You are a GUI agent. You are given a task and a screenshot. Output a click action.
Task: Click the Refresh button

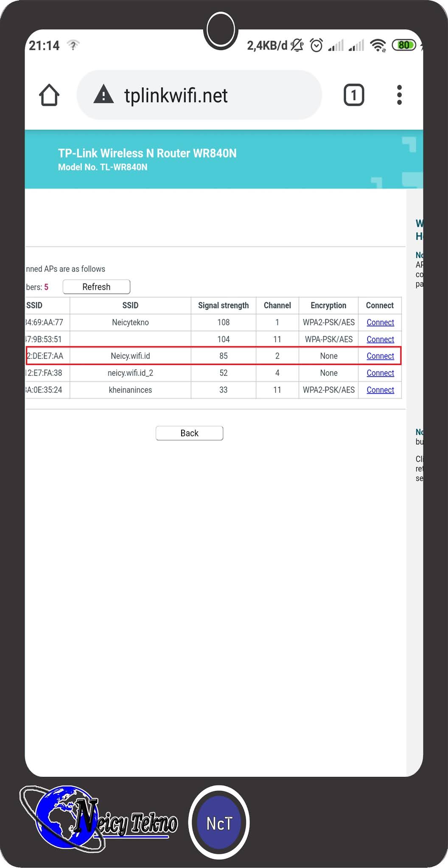(x=96, y=287)
